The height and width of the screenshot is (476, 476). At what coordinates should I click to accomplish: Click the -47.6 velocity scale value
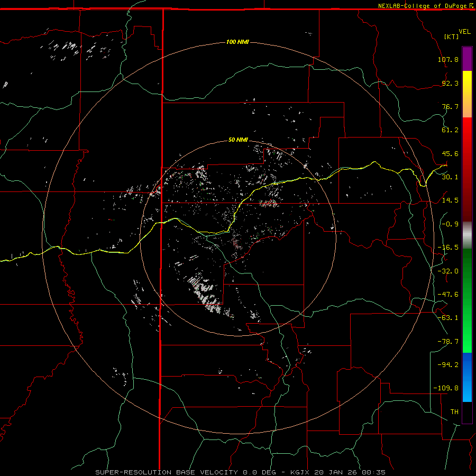pos(448,295)
